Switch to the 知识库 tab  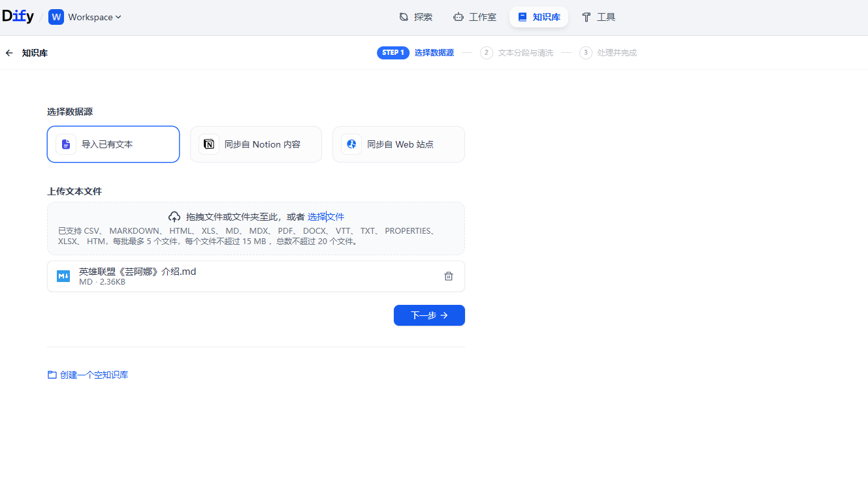(539, 17)
